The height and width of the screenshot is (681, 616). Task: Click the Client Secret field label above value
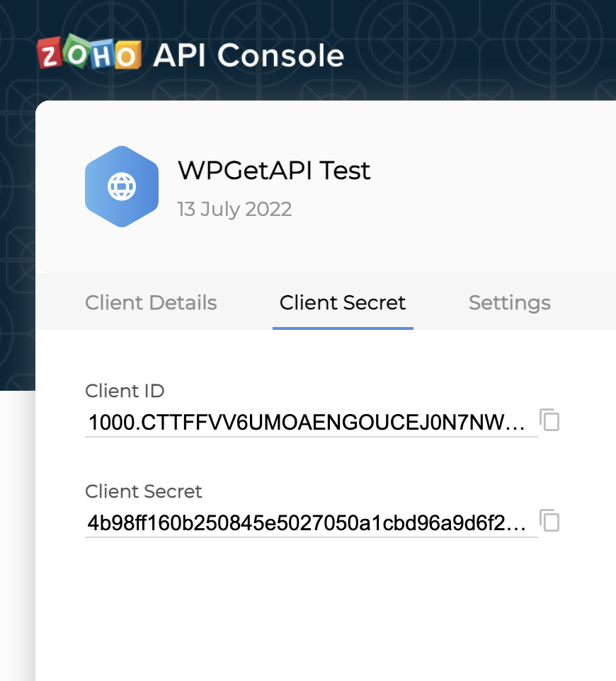[x=143, y=492]
